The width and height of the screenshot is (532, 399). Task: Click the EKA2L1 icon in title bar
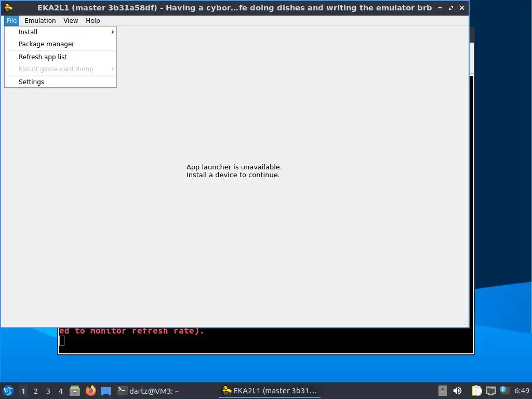point(8,7)
